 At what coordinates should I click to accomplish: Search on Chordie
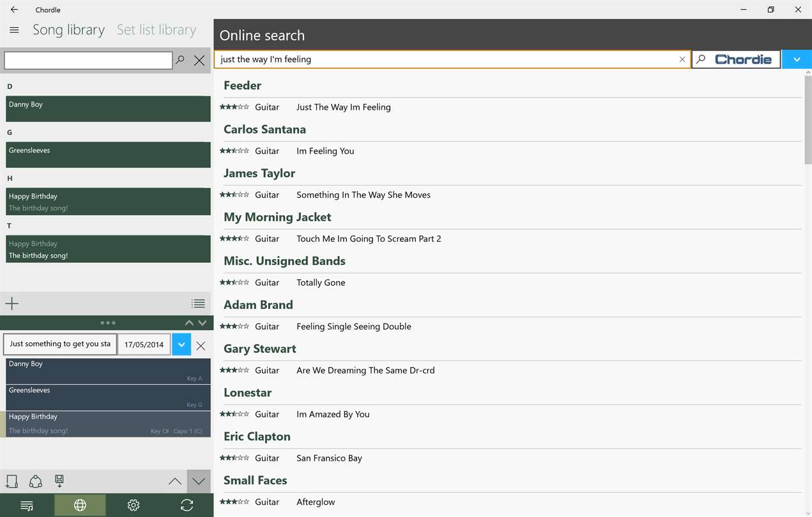click(736, 59)
